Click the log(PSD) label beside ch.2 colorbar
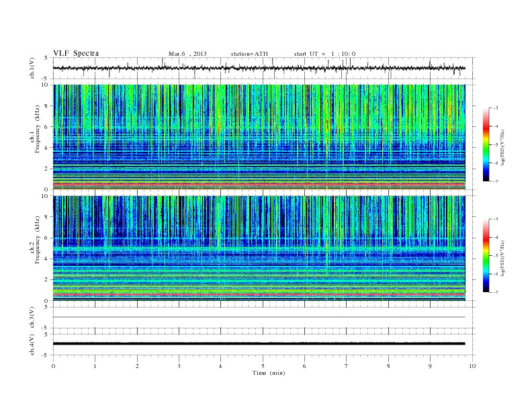The image size is (532, 411). point(502,258)
